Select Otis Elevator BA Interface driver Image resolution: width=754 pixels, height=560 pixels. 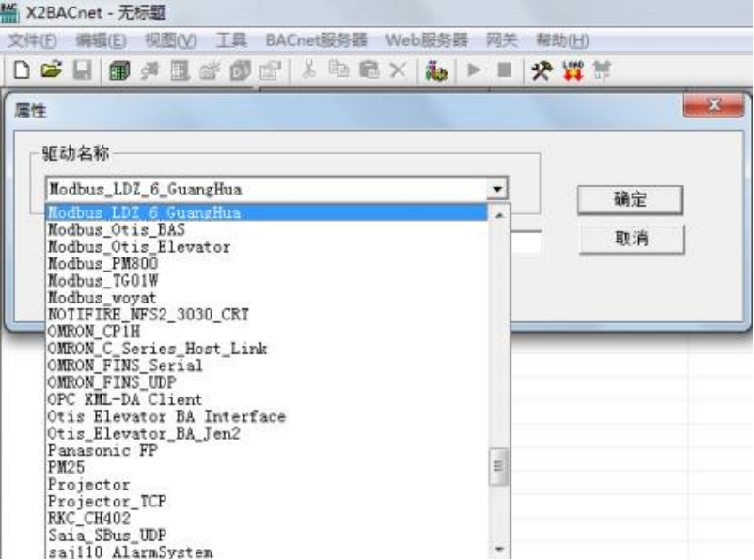coord(266,416)
